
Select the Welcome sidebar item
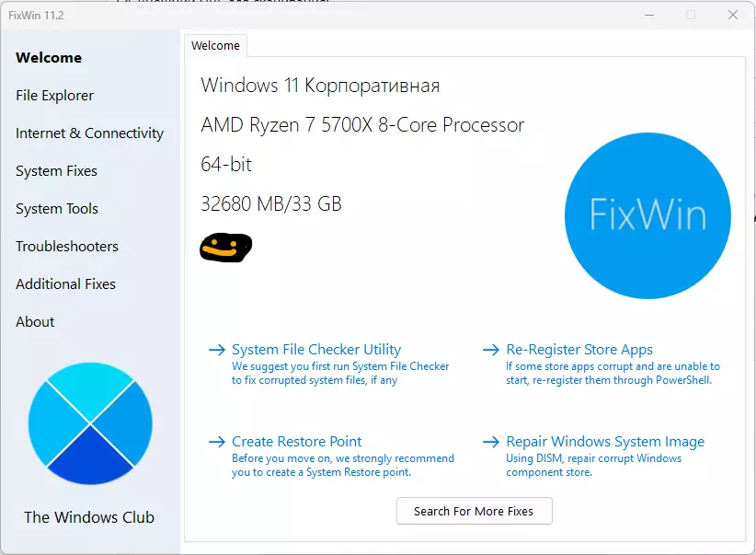(49, 58)
